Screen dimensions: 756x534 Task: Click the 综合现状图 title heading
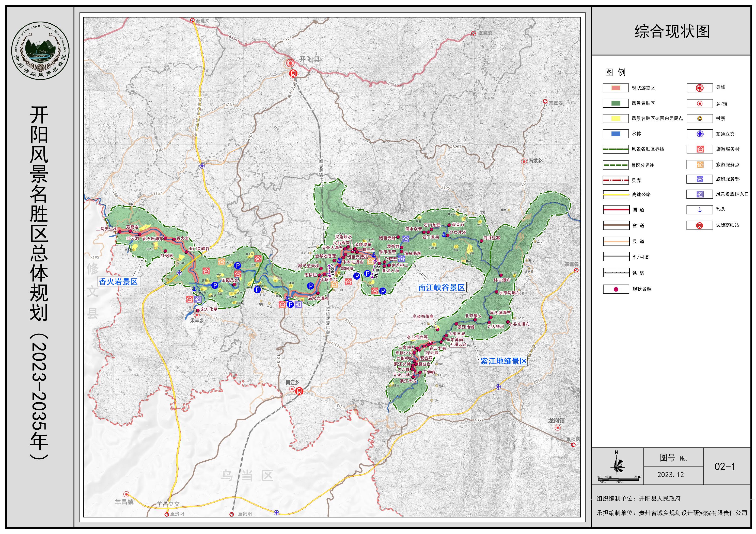672,31
